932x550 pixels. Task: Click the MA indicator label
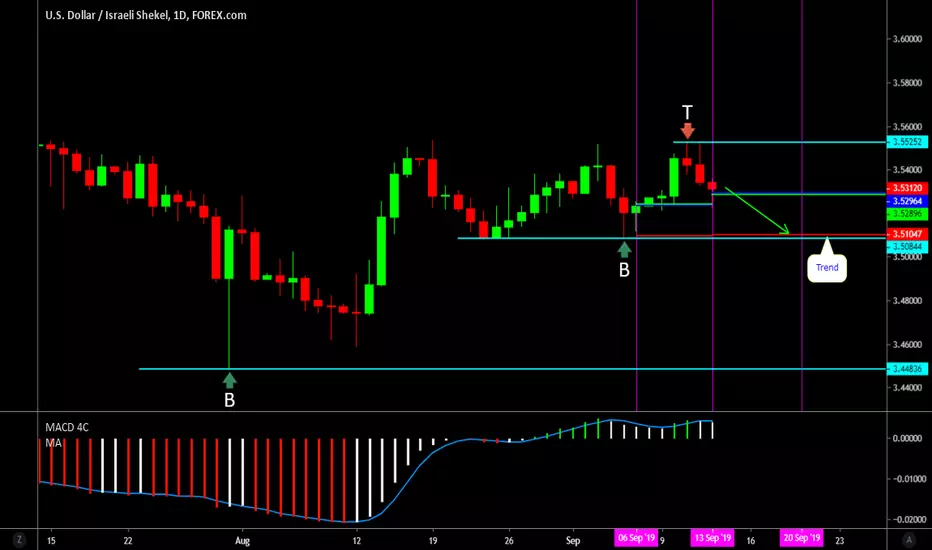53,443
